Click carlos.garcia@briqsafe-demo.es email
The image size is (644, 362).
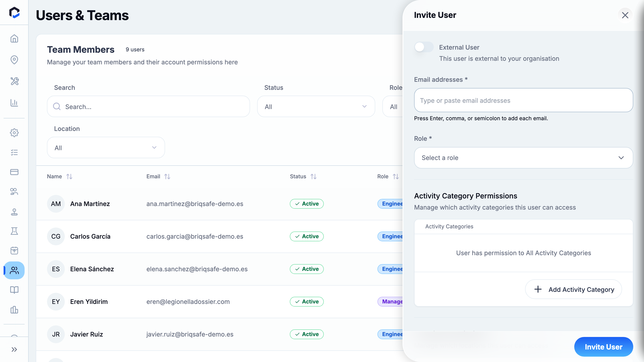[195, 236]
